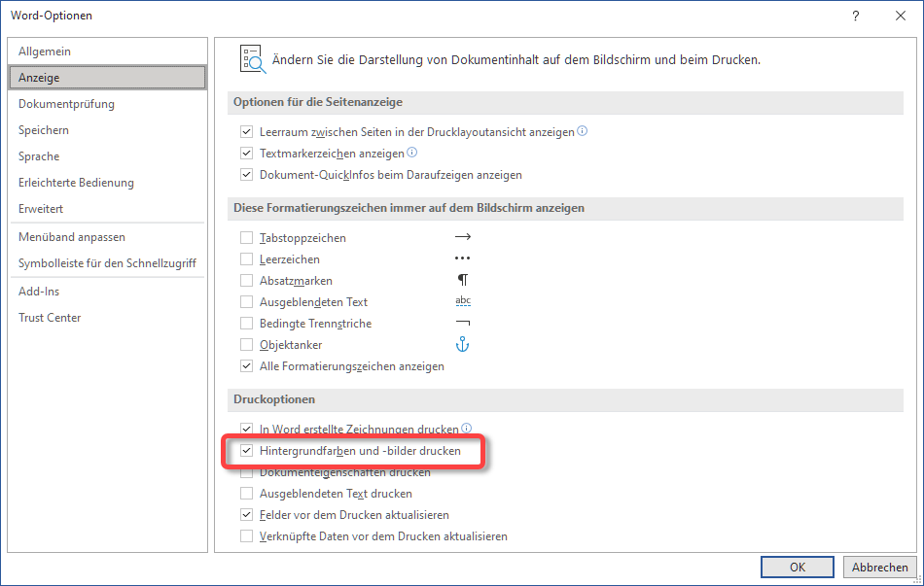
Task: Check Bedingte Trennstriche checkbox
Action: 246,324
